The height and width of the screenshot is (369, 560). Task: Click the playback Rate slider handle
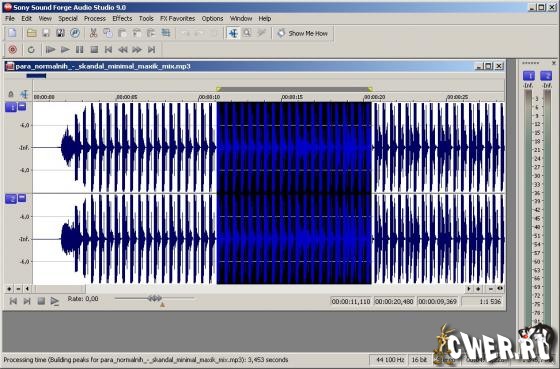155,298
